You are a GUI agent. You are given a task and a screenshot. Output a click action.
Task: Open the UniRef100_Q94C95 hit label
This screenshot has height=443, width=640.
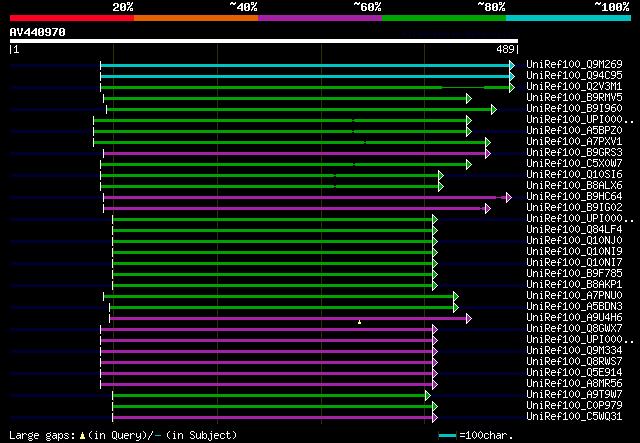coord(574,76)
